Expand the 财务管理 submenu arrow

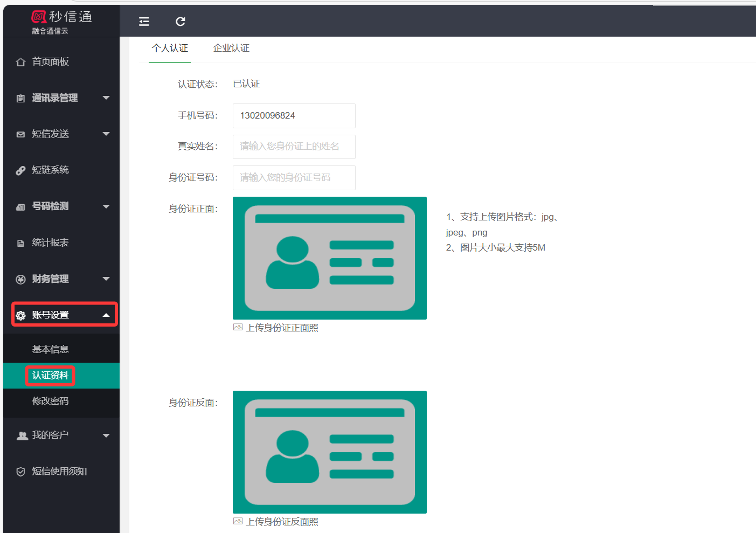(x=106, y=279)
